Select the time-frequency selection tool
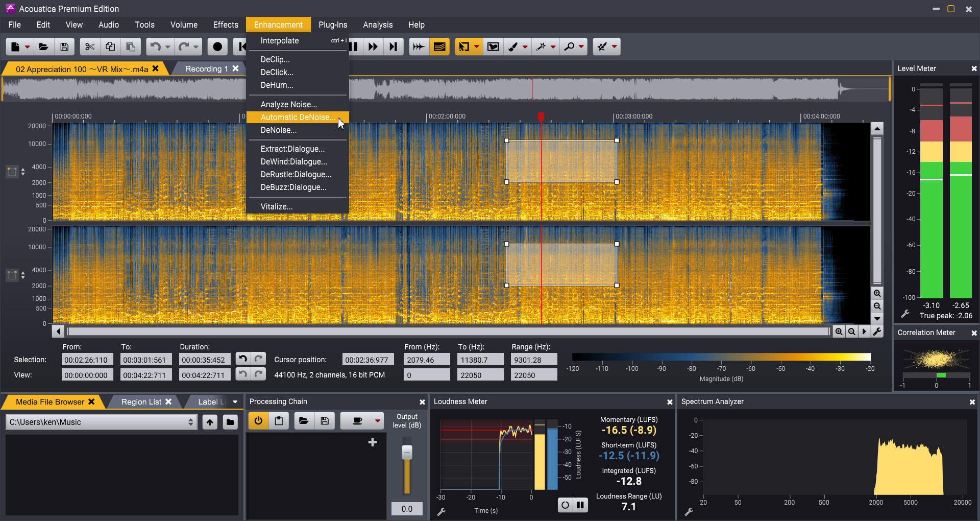Screen dimensions: 980x521 (463, 46)
